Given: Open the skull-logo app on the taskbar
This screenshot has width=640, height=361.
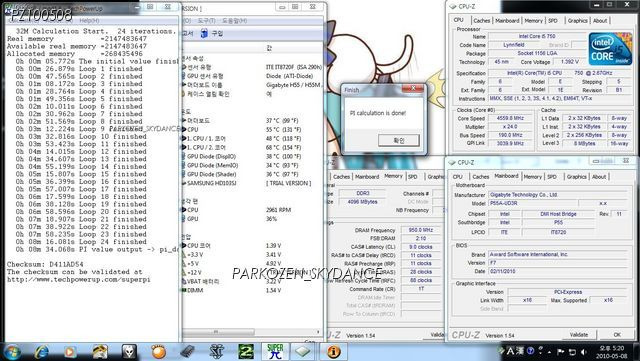Looking at the screenshot, I should pyautogui.click(x=129, y=352).
